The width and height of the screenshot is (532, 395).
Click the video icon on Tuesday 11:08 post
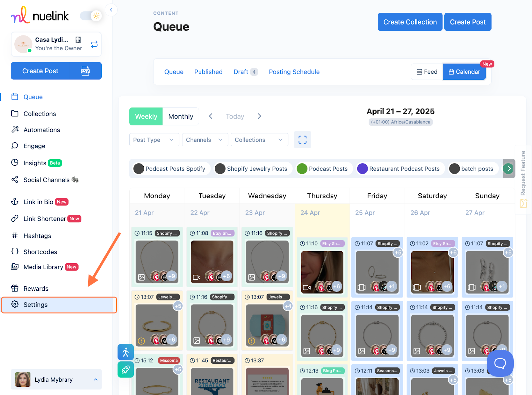click(x=197, y=277)
